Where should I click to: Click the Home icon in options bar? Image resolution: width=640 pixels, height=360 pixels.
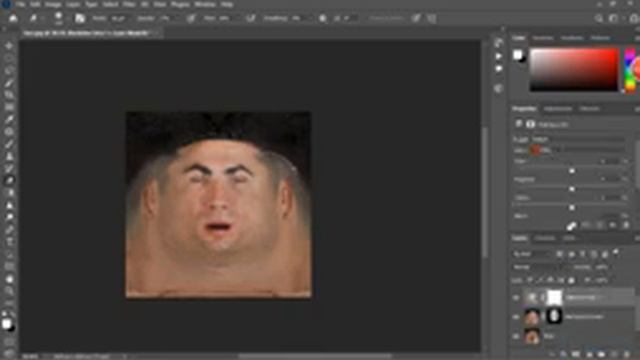click(13, 18)
